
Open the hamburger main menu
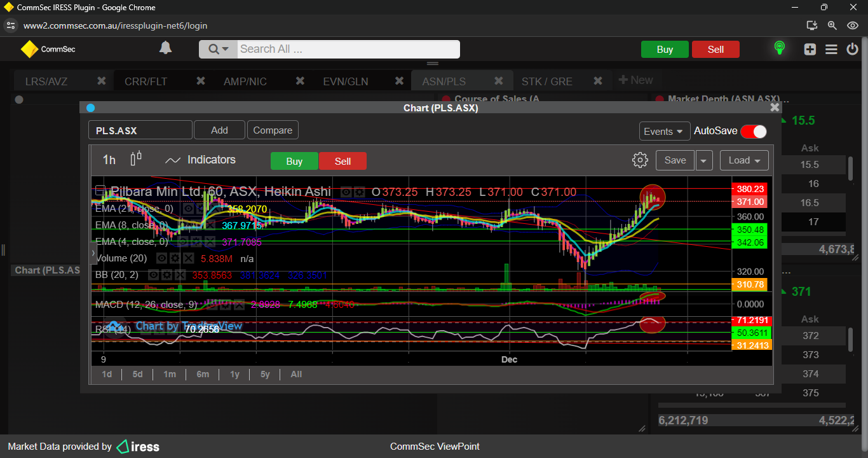tap(831, 49)
